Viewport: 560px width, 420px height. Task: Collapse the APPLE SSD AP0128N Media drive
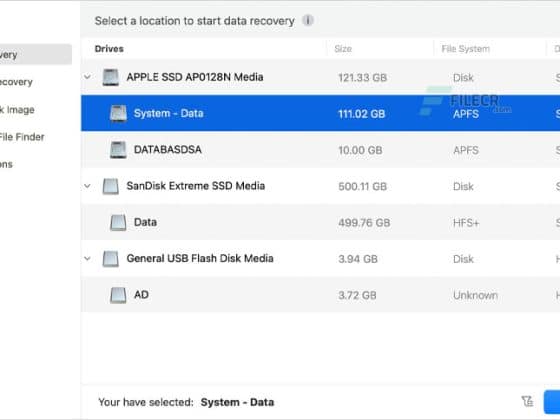pos(87,77)
